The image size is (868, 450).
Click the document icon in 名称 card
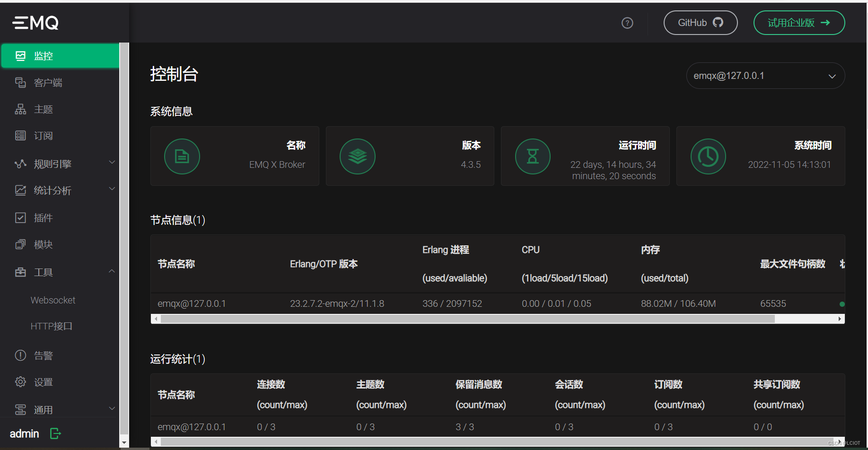182,156
